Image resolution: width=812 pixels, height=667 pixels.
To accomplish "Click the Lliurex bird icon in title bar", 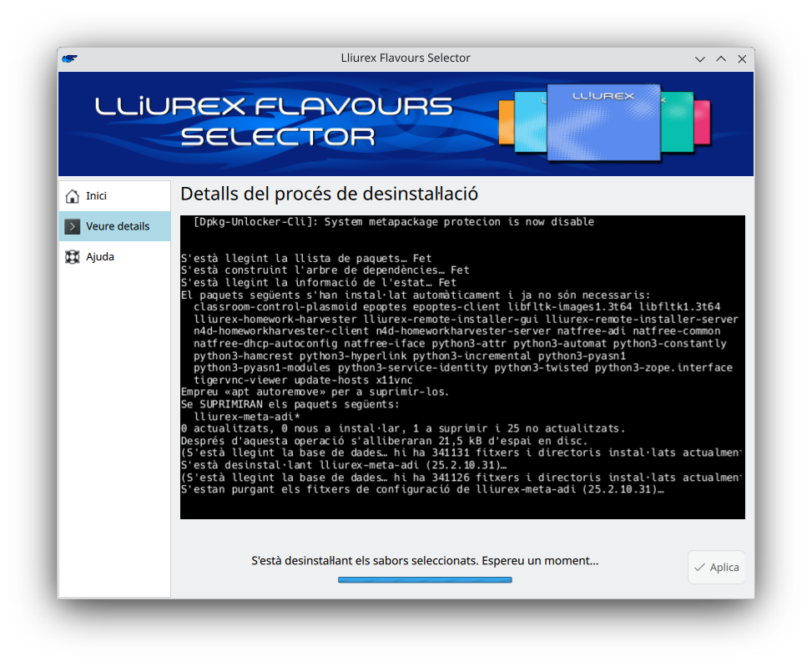I will click(69, 58).
